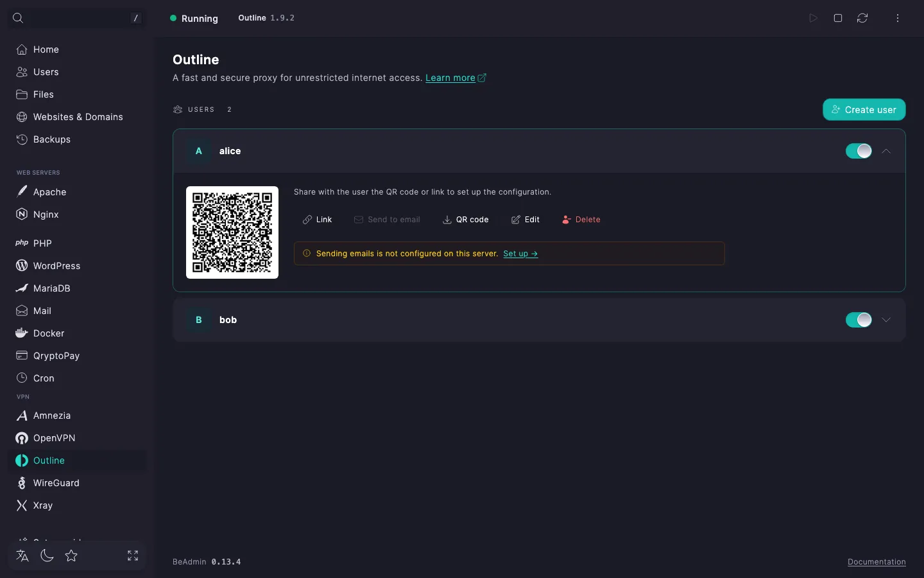This screenshot has height=578, width=924.
Task: Click the OpenVPN logo icon
Action: (22, 438)
